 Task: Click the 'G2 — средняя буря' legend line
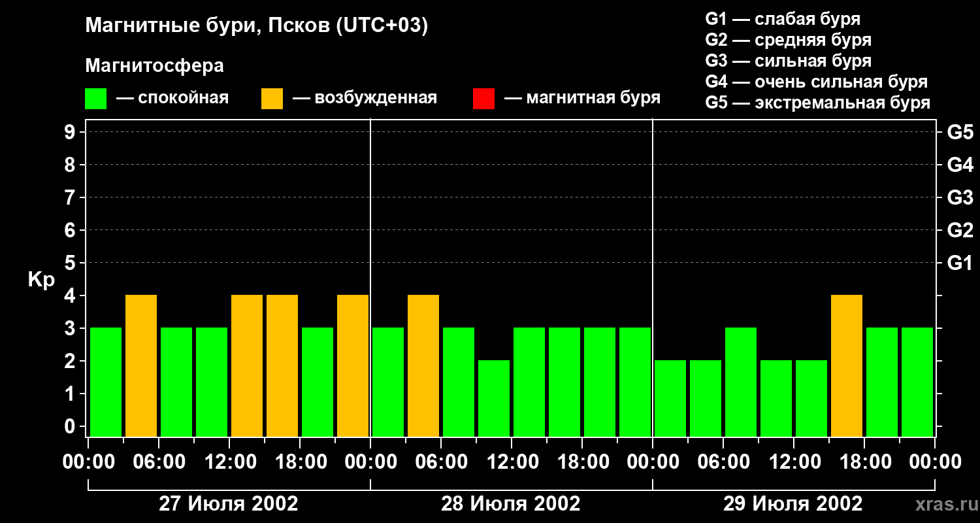788,40
